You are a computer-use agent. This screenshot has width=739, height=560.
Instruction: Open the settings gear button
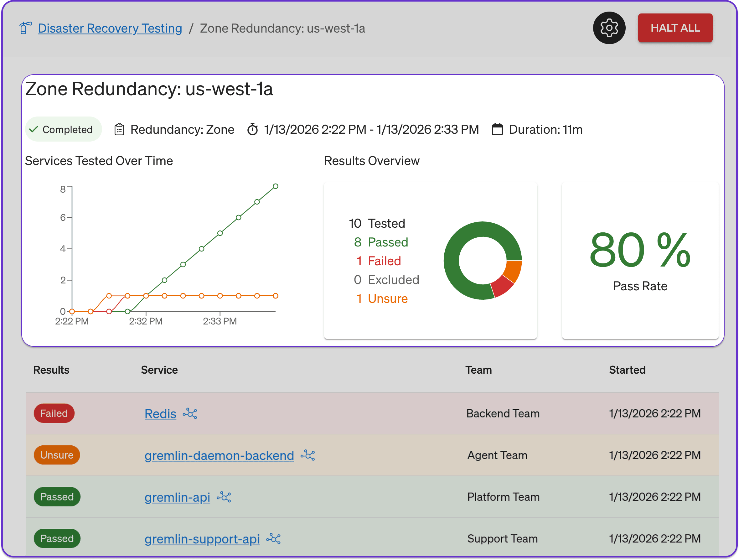click(609, 28)
